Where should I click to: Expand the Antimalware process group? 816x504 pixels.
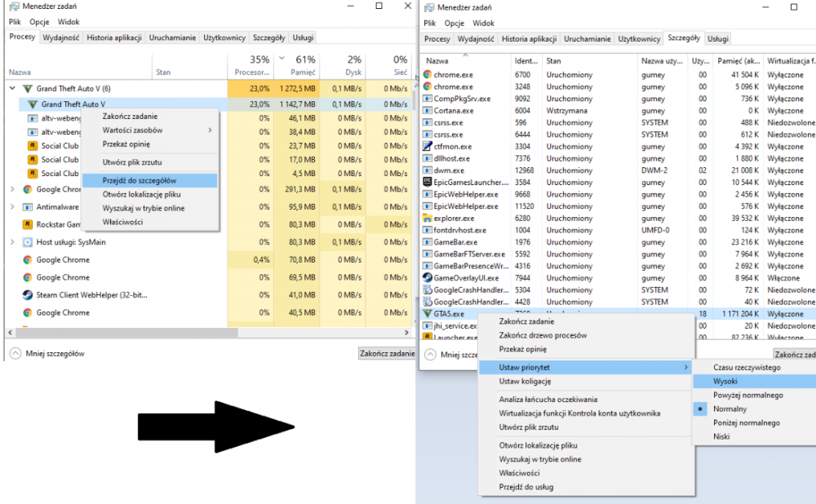[x=12, y=206]
